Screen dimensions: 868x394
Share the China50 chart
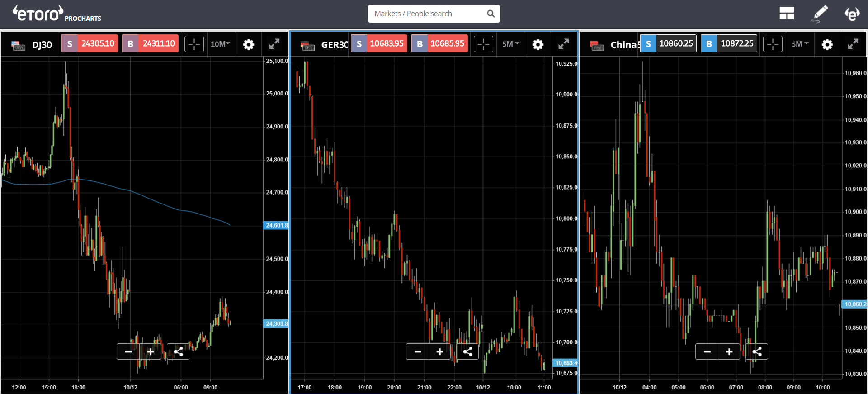tap(757, 351)
